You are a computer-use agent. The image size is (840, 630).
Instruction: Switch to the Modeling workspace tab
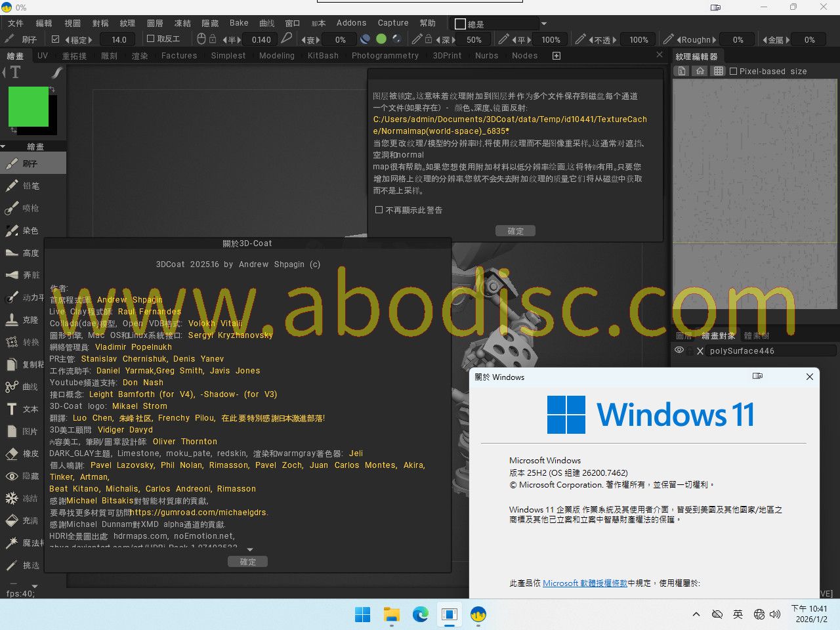coord(276,56)
